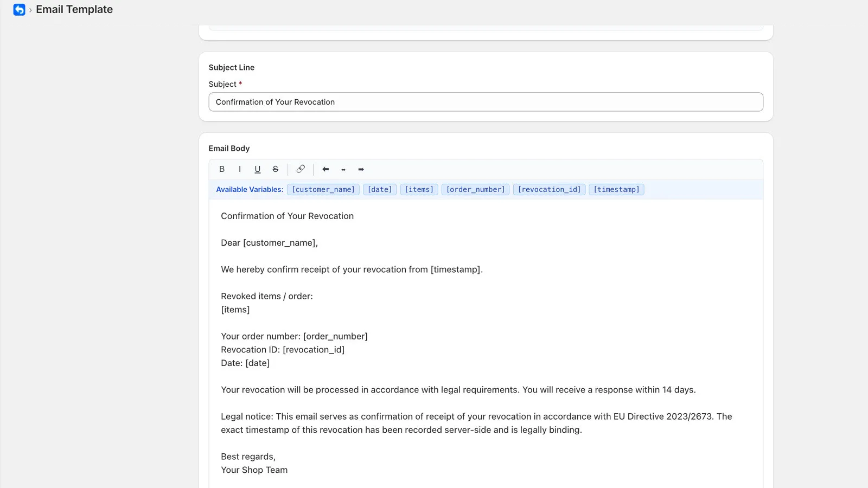The image size is (868, 488).
Task: Click the blue back app icon
Action: point(20,10)
